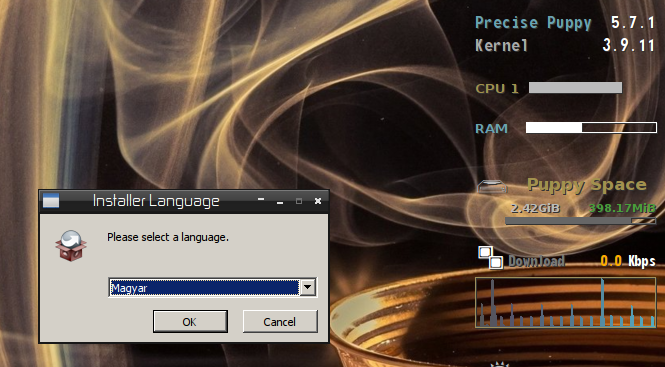665x367 pixels.
Task: Open the window menu icon in title bar
Action: [51, 201]
